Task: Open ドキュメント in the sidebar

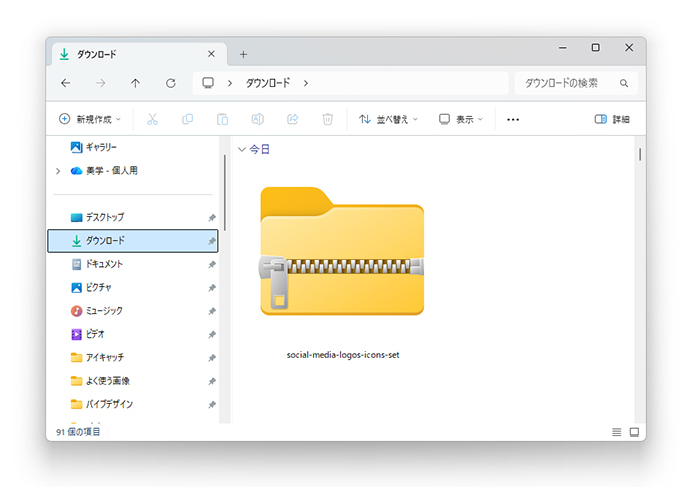Action: (x=133, y=264)
